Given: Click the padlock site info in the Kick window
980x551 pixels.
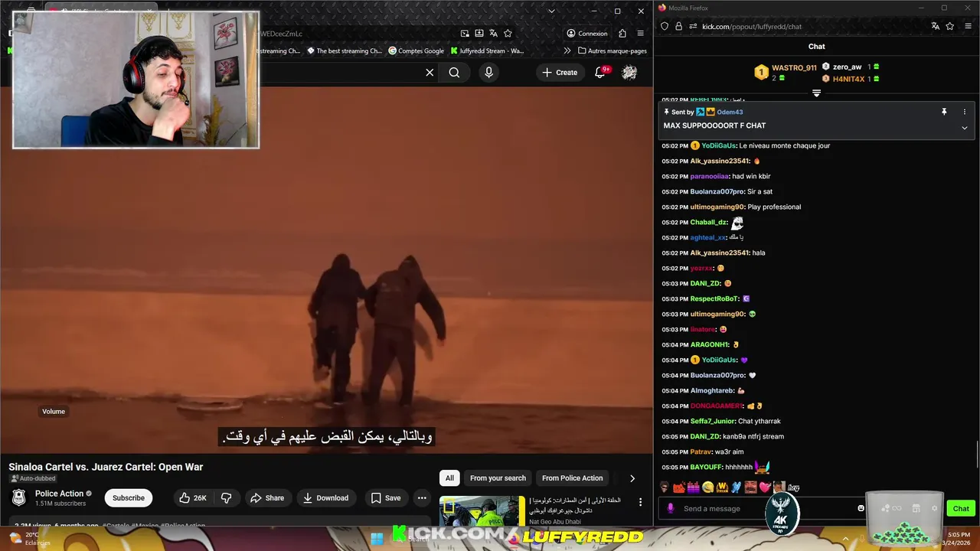Looking at the screenshot, I should pyautogui.click(x=678, y=26).
